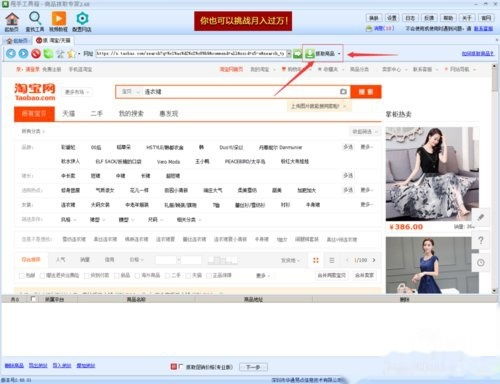Click the red icon beside promotion price checkbox
Viewport: 500px width, 384px height.
[174, 367]
